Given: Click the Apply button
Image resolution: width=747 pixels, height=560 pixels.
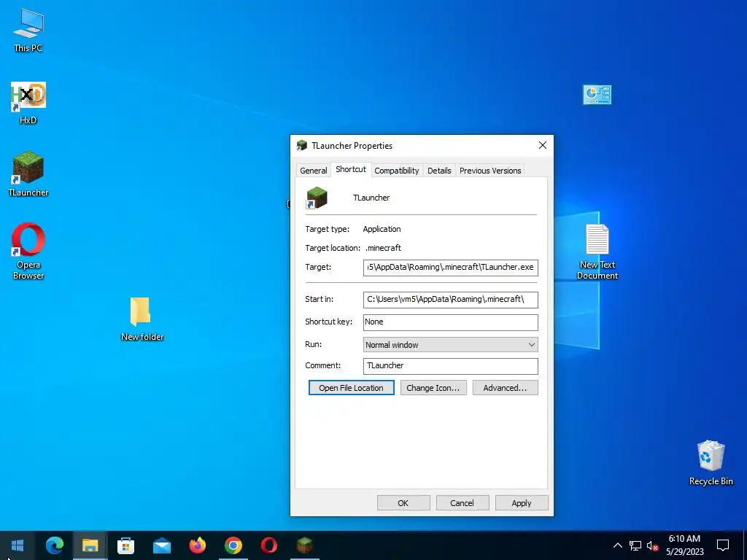Looking at the screenshot, I should tap(522, 503).
